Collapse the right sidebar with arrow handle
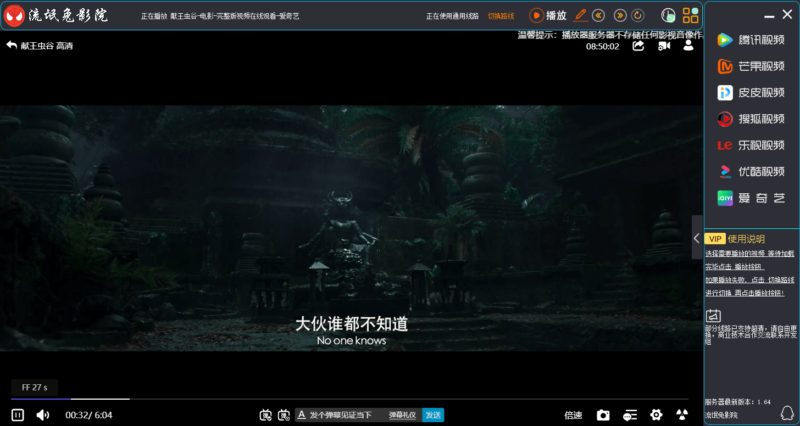Viewport: 800px width, 426px height. [x=696, y=238]
